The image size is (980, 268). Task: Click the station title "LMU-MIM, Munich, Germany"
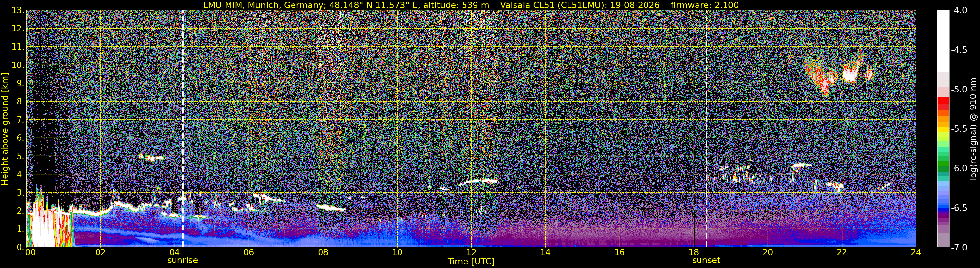pos(263,5)
